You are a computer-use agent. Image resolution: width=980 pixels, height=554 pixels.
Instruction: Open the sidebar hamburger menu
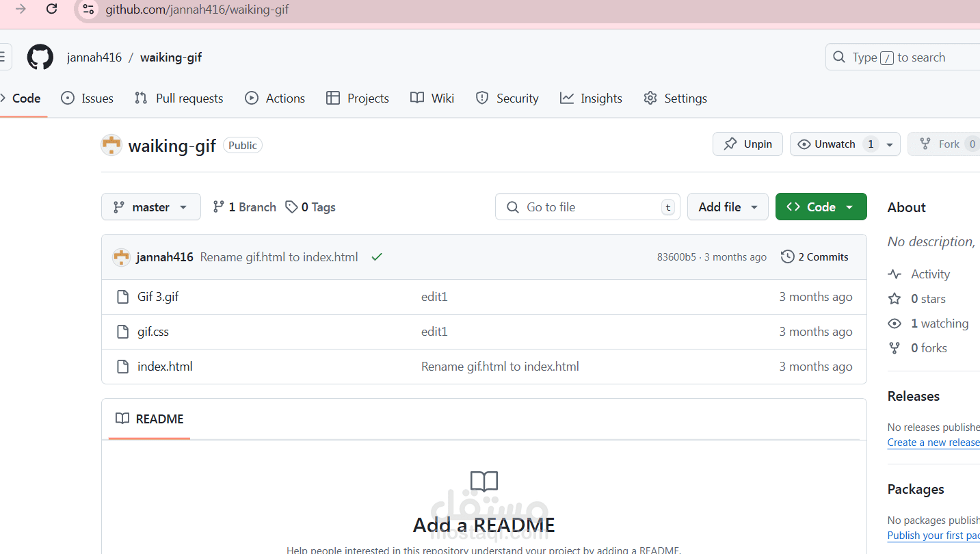coord(3,57)
